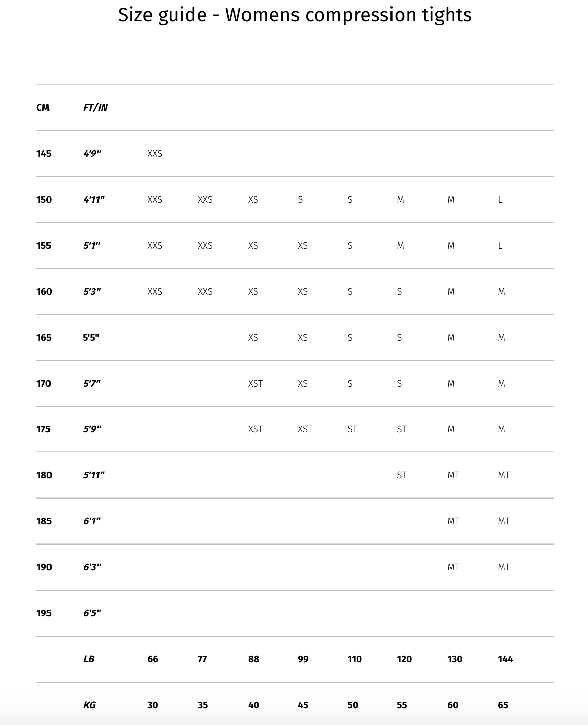Screen dimensions: 588x725
Task: Select the 4'11" height label
Action: click(94, 200)
